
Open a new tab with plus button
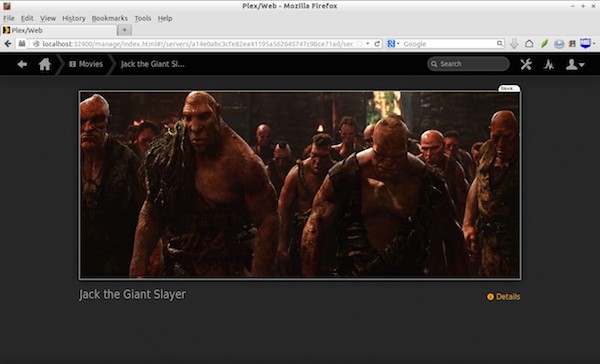tap(124, 30)
